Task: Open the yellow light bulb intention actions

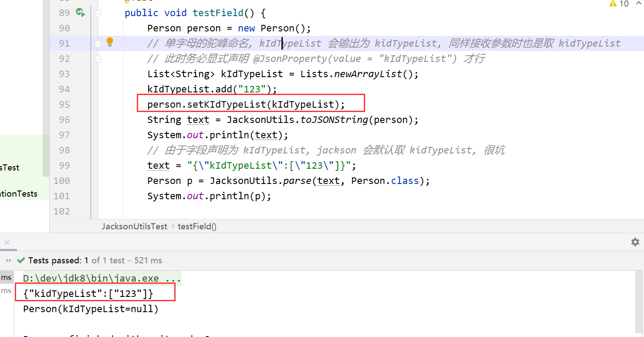Action: [110, 42]
